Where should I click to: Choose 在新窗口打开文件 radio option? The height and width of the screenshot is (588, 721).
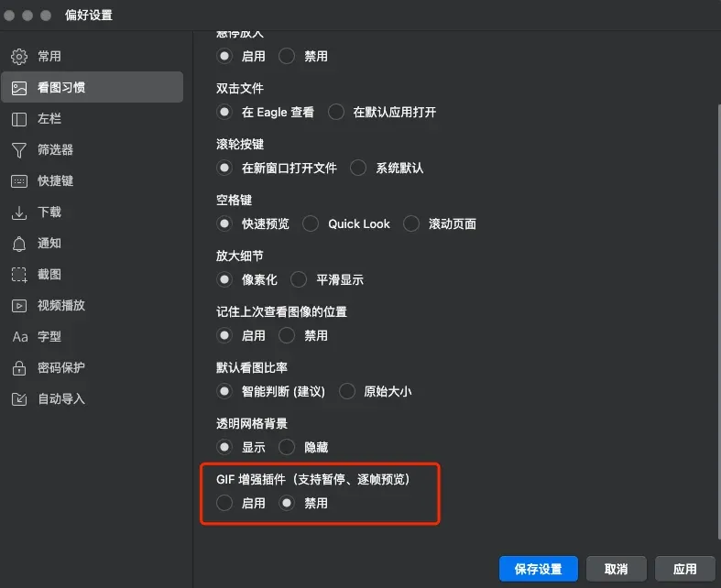point(224,168)
